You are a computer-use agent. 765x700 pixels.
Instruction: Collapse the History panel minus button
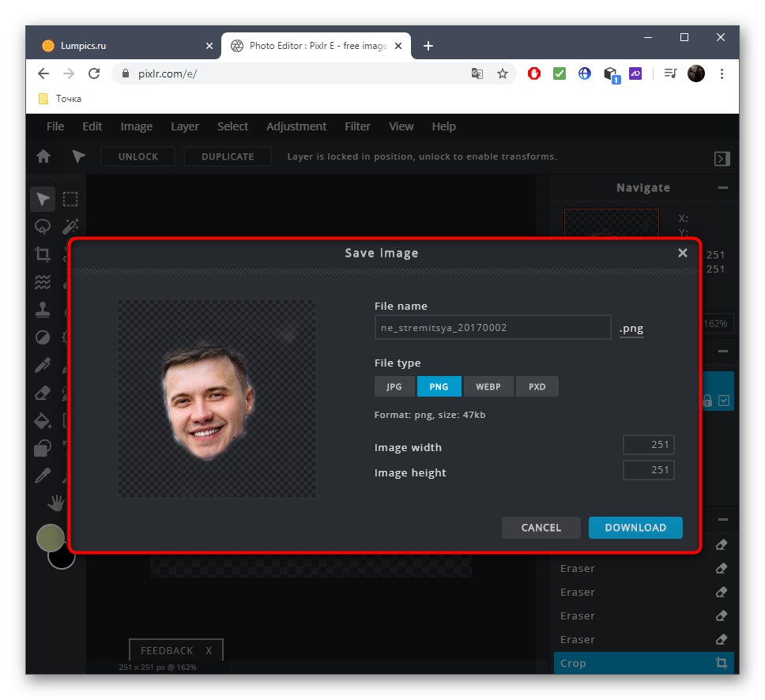723,519
